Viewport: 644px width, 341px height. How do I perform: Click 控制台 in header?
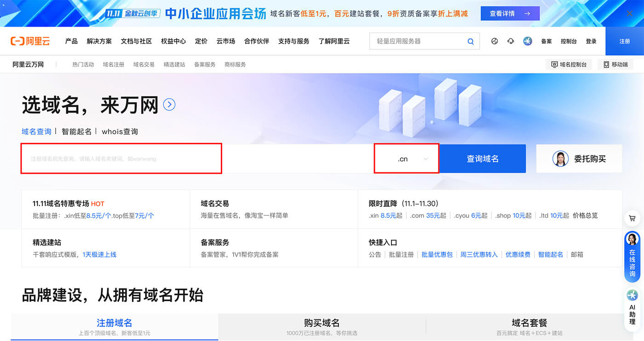[569, 41]
